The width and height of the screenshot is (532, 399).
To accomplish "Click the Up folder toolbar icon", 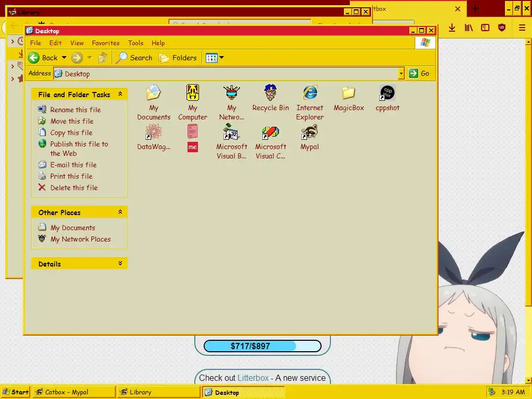I will [x=103, y=58].
